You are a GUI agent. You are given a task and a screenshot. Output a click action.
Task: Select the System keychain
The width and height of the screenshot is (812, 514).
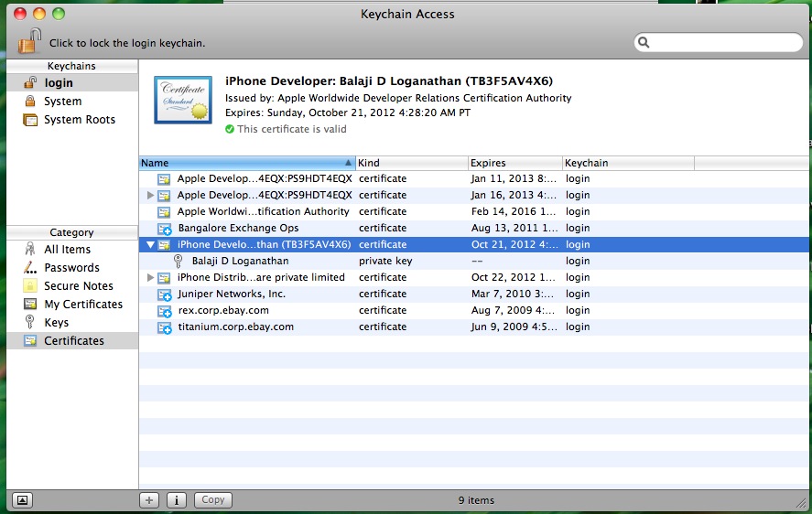tap(72, 101)
